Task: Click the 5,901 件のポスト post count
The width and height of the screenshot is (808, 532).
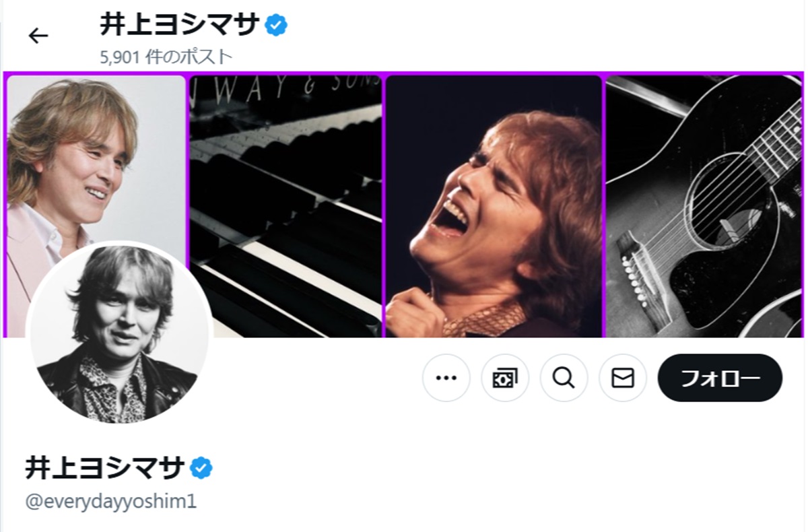Action: [x=166, y=57]
